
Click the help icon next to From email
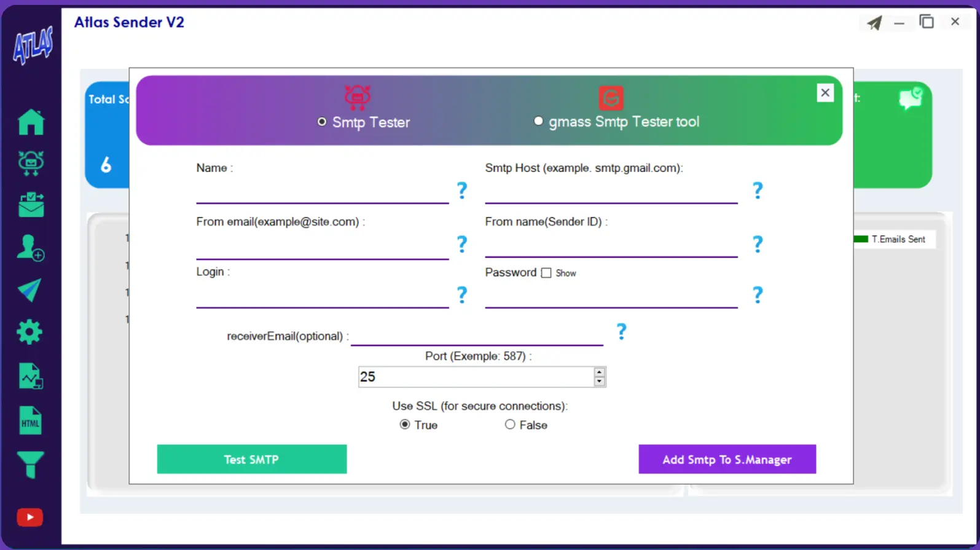pos(462,245)
